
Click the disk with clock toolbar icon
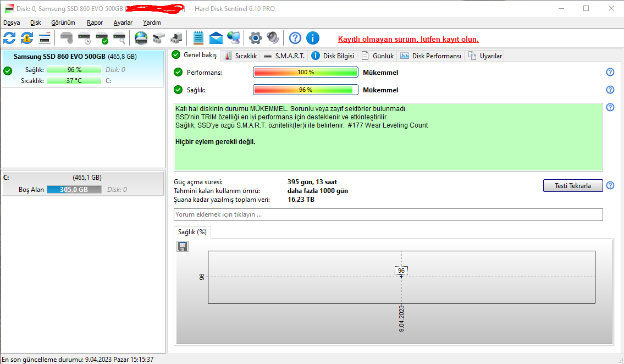[x=84, y=38]
